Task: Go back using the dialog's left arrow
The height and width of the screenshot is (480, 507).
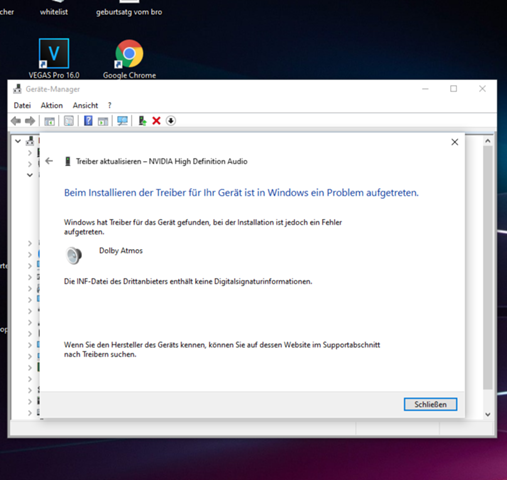Action: pyautogui.click(x=49, y=161)
